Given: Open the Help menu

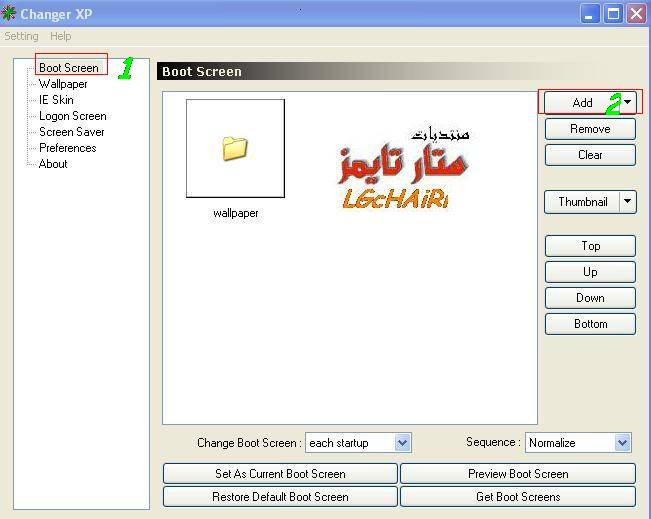Looking at the screenshot, I should click(x=61, y=36).
